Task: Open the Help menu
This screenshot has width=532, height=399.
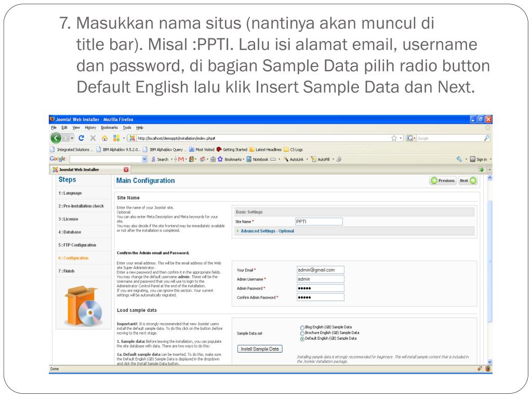Action: tap(139, 128)
